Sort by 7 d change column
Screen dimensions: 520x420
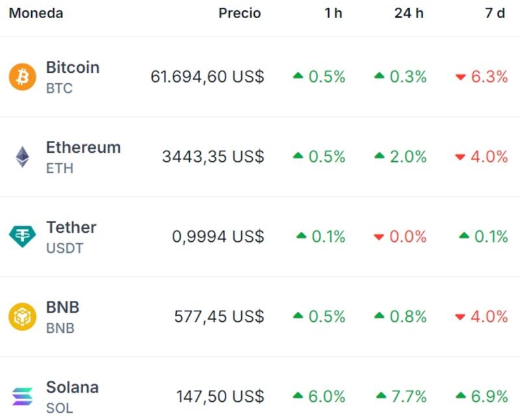495,14
